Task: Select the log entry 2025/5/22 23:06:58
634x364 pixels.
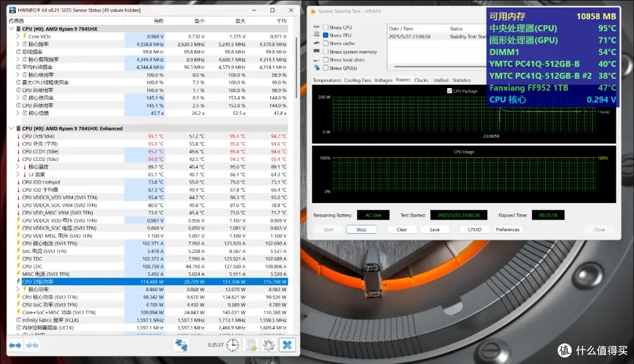Action: pyautogui.click(x=410, y=36)
